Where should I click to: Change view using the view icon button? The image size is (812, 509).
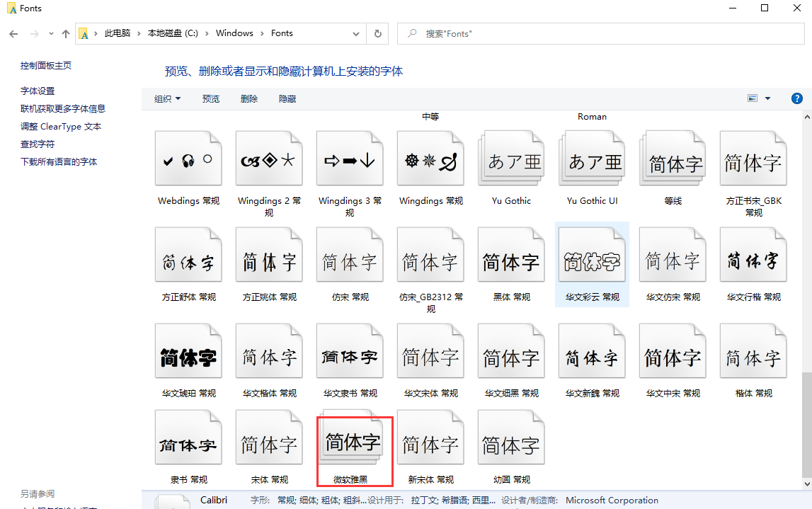753,98
